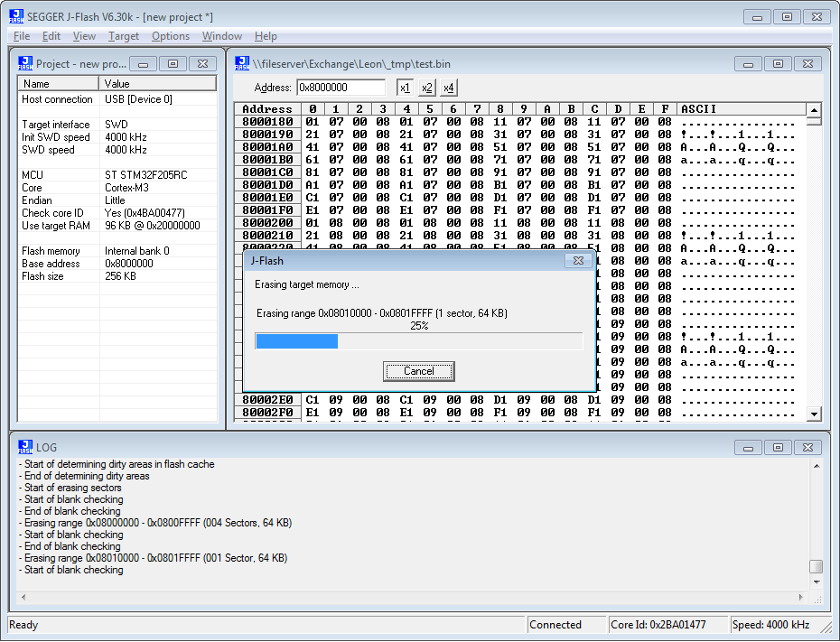
Task: Select x4 display width
Action: [x=448, y=88]
